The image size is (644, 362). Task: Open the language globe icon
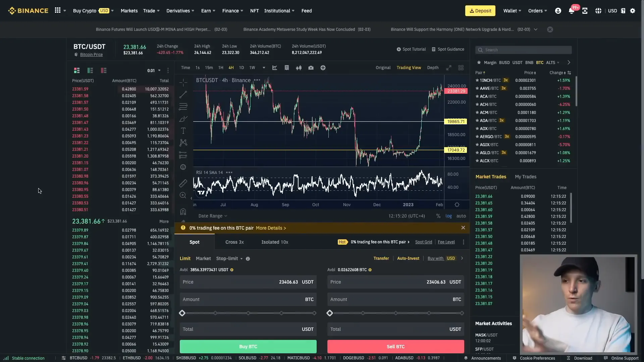(x=598, y=11)
